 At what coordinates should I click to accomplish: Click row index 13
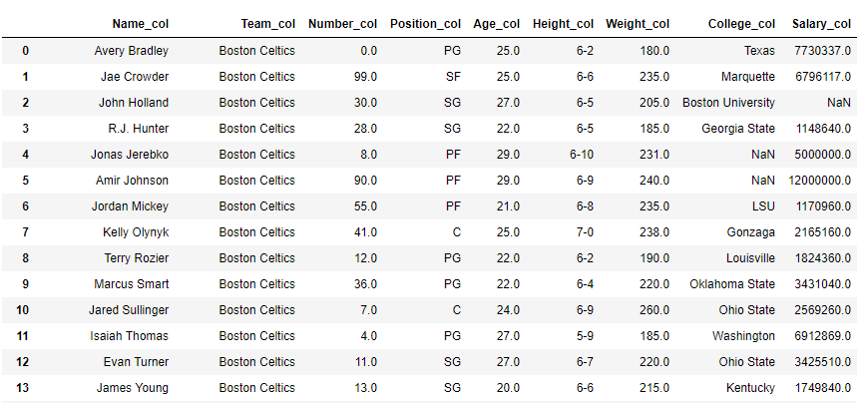[x=22, y=388]
